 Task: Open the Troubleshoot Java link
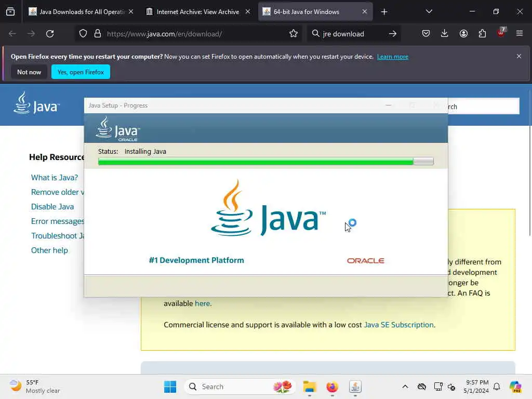click(x=57, y=236)
